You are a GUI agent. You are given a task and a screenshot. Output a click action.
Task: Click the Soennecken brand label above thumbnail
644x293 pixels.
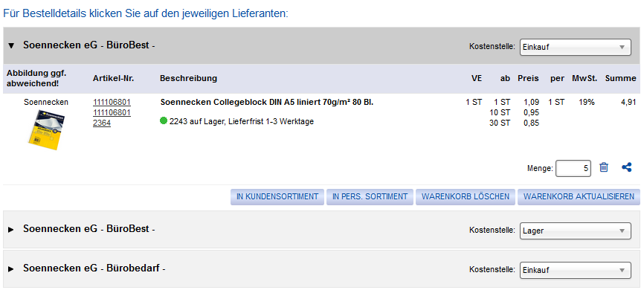pyautogui.click(x=46, y=103)
